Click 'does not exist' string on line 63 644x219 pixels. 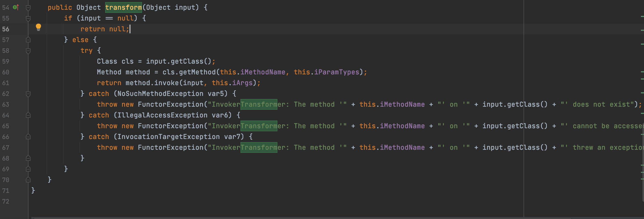point(601,104)
